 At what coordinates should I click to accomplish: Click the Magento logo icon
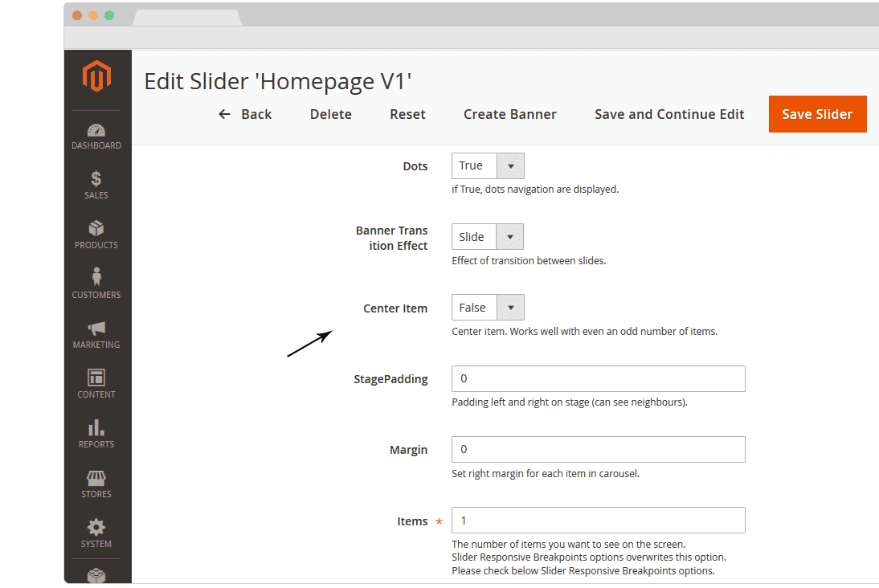click(96, 76)
